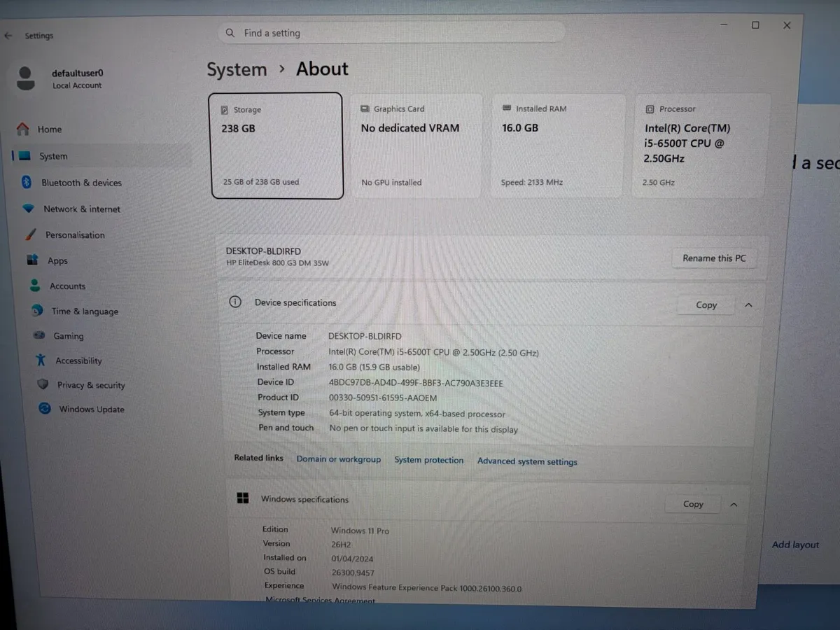Maximize the Settings window
Screen dimensions: 840x630
tap(755, 25)
